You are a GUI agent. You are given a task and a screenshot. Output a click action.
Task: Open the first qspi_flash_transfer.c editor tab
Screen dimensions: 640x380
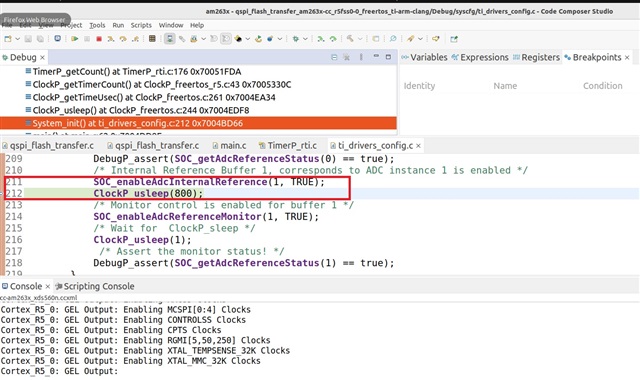[48, 146]
